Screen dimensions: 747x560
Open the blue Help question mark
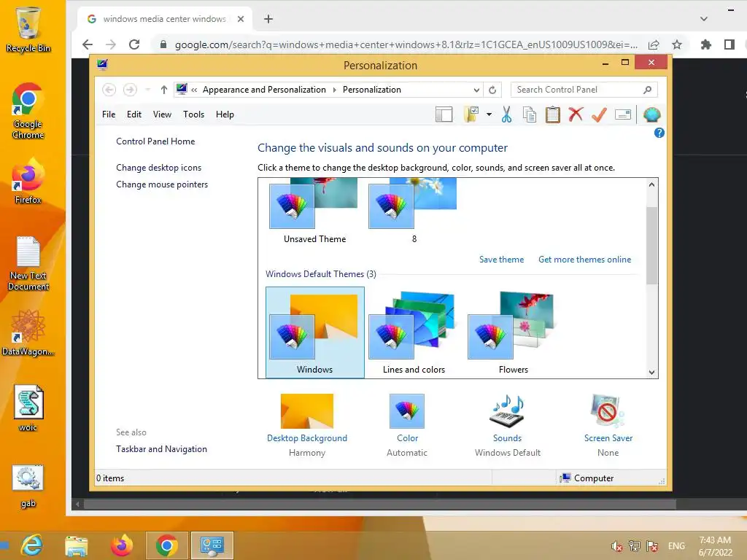tap(659, 133)
